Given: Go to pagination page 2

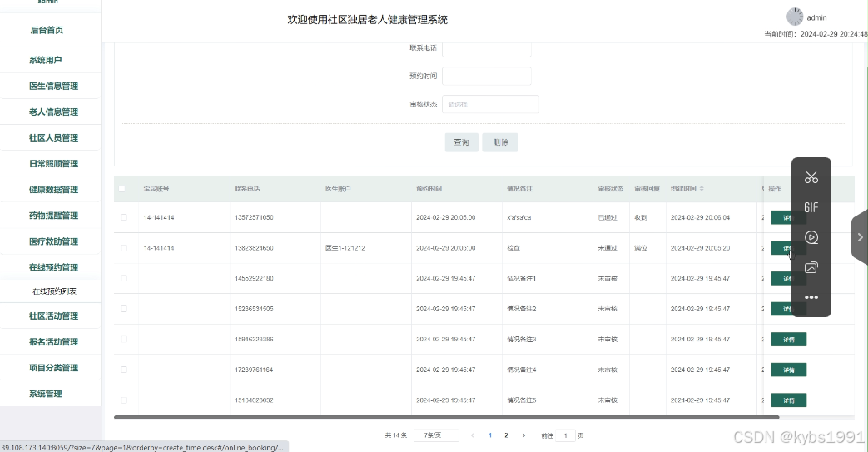Looking at the screenshot, I should pos(506,435).
